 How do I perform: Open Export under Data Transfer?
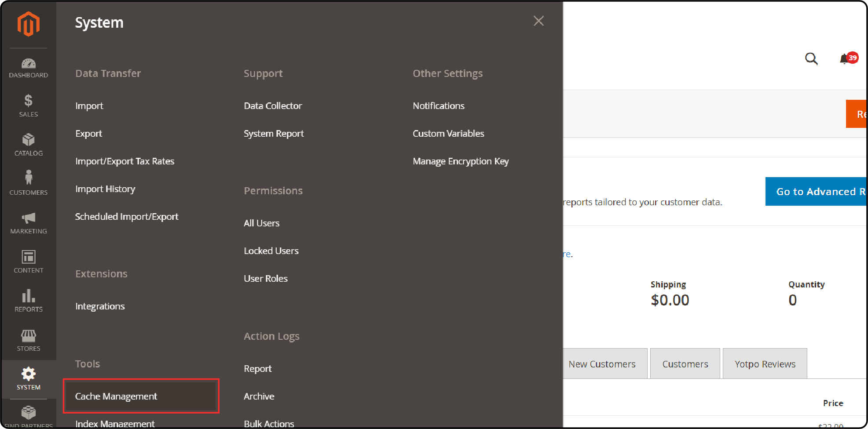pyautogui.click(x=88, y=134)
